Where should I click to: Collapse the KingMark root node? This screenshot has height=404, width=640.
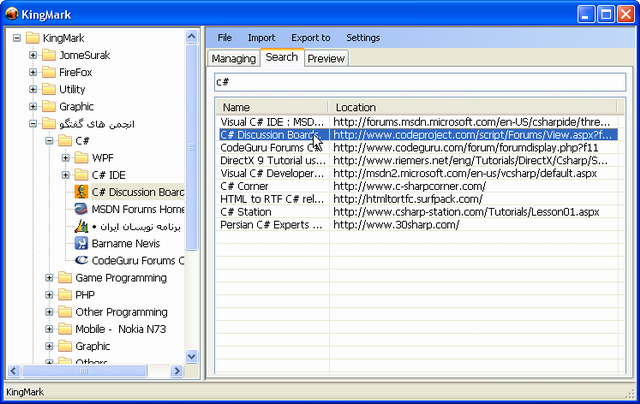click(x=17, y=38)
